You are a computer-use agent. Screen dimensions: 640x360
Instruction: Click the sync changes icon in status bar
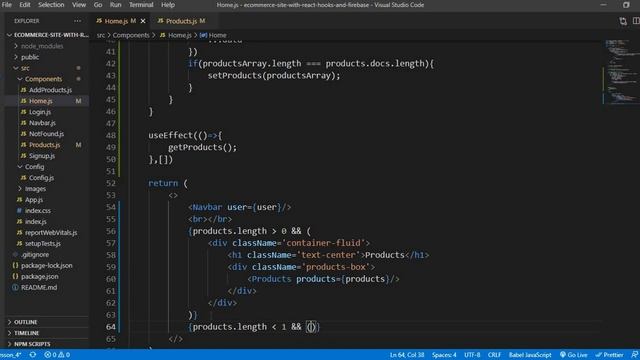click(x=33, y=355)
